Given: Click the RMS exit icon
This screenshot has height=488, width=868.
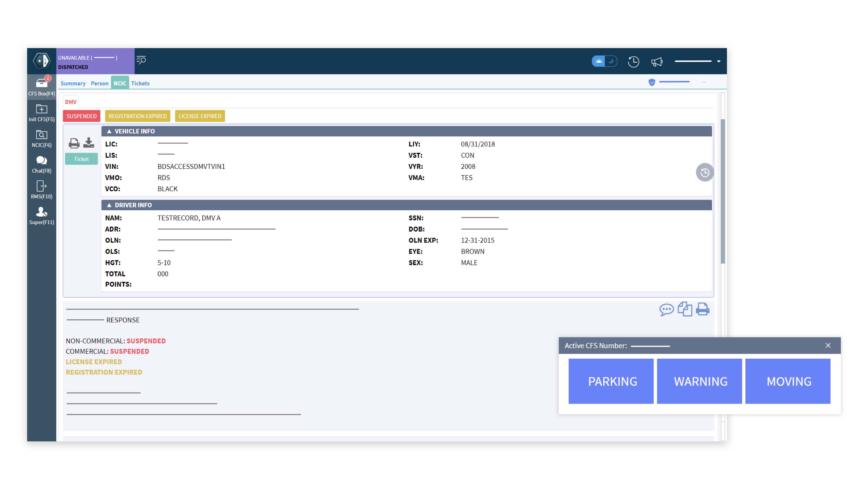Looking at the screenshot, I should pos(42,186).
